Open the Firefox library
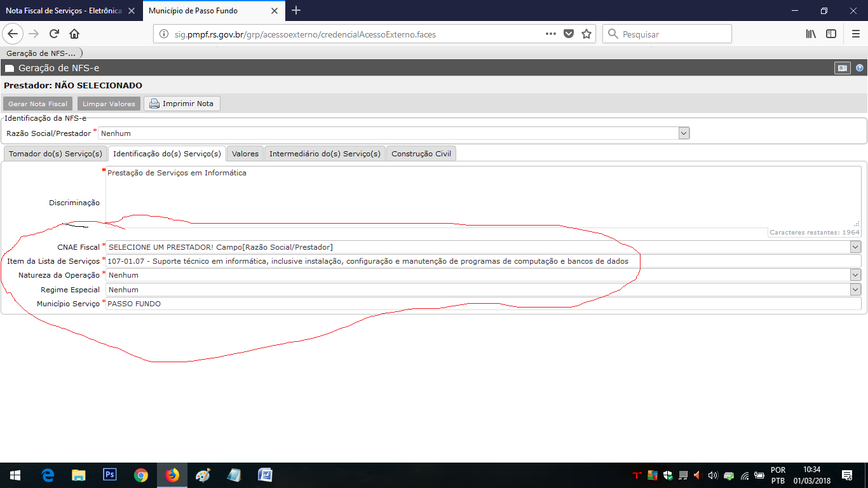Viewport: 868px width, 488px height. [811, 34]
